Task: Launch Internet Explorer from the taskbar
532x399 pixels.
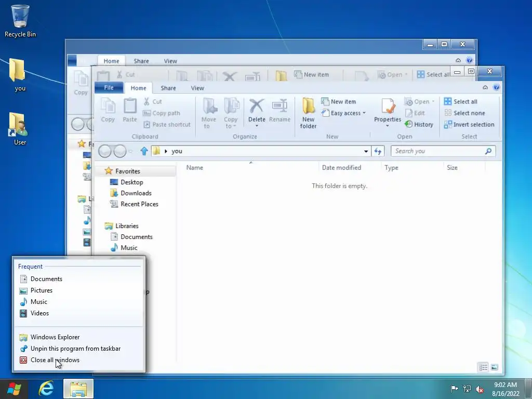Action: tap(46, 389)
